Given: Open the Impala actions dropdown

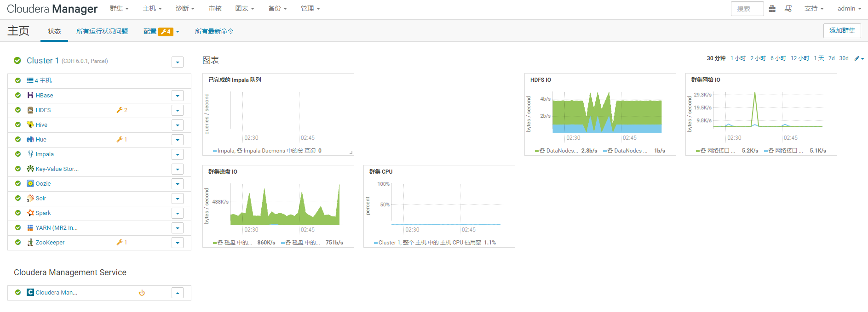Looking at the screenshot, I should pos(178,154).
